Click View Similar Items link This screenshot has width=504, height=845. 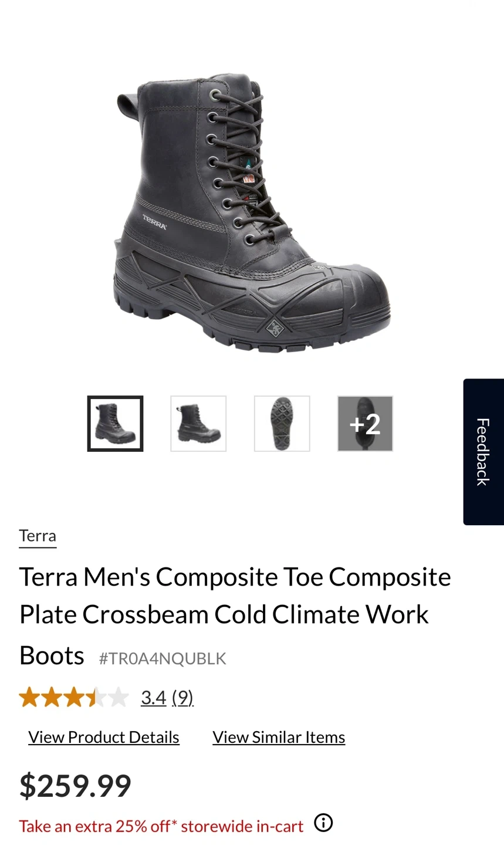[x=279, y=737]
